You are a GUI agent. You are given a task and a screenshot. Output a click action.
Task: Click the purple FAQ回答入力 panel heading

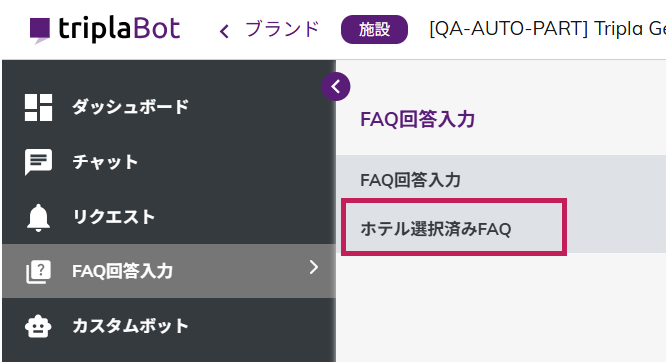point(418,119)
